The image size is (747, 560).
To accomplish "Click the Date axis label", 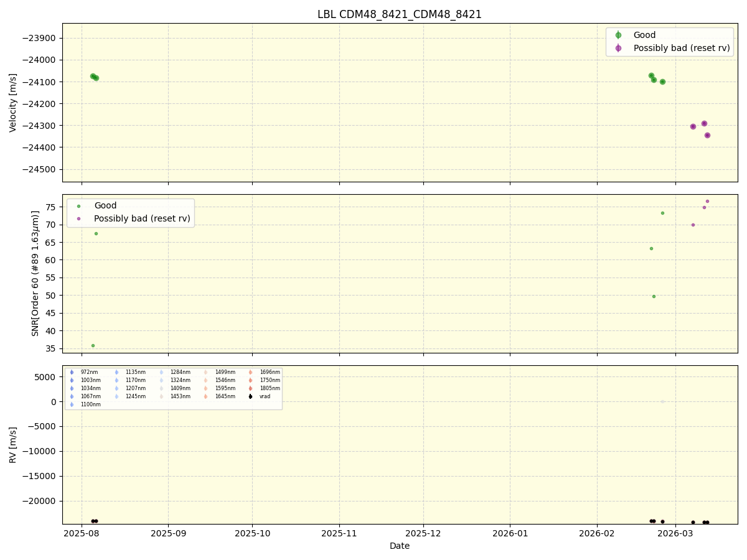I will tap(399, 546).
